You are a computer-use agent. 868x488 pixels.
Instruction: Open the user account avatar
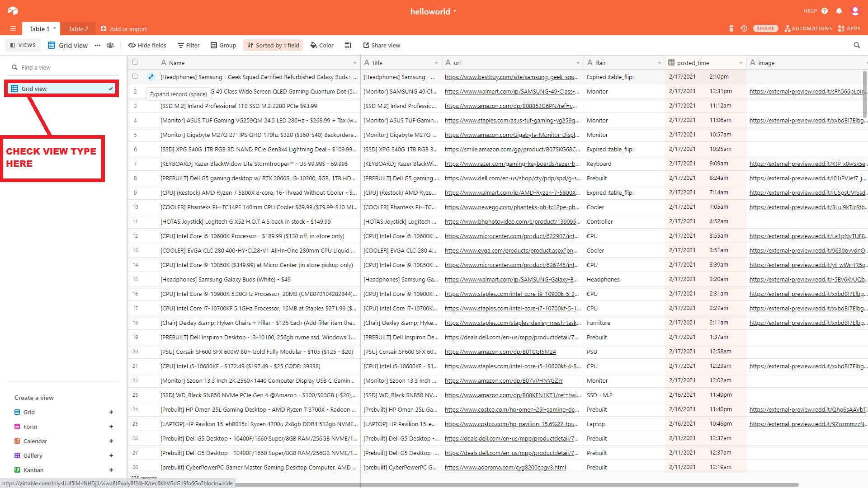(x=855, y=11)
